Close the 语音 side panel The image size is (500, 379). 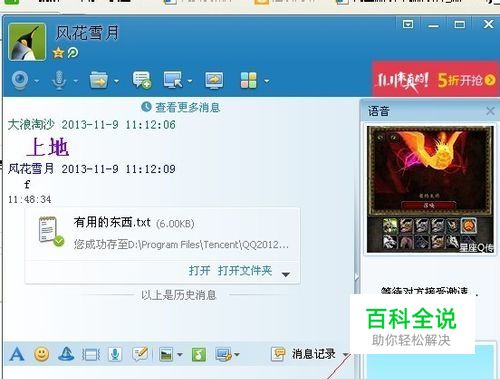[x=490, y=111]
